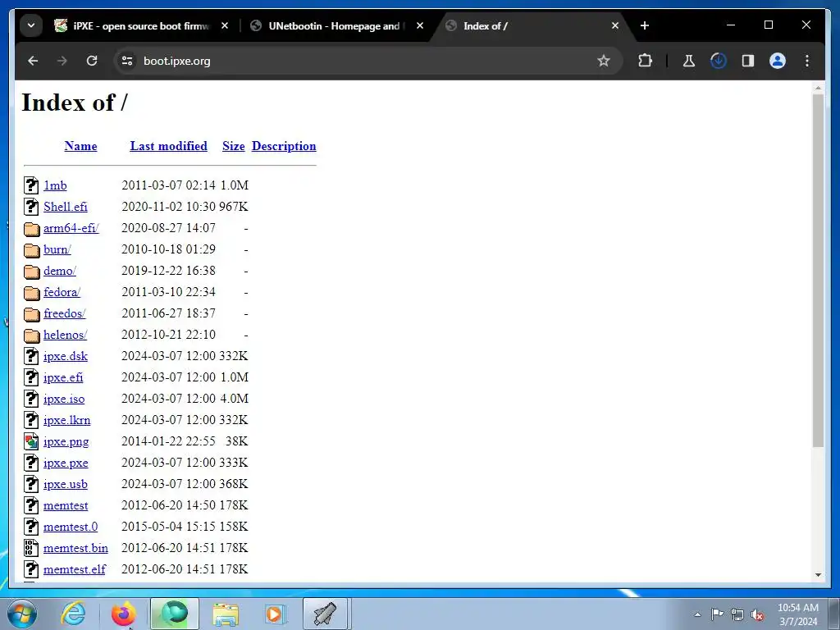Screen dimensions: 840x630
Task: Open the rocket app in the taskbar
Action: 325,614
